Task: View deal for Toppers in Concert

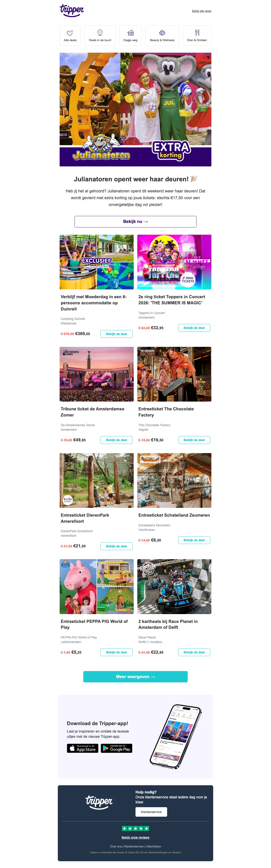Action: pyautogui.click(x=194, y=328)
